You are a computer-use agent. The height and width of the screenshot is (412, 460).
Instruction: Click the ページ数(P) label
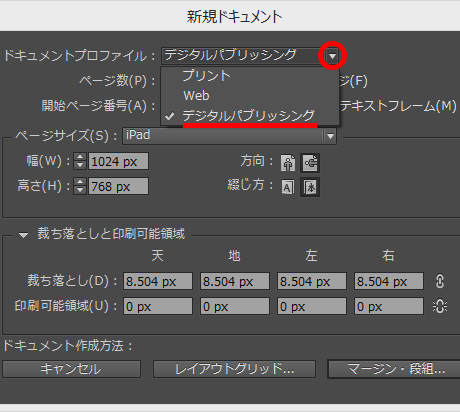click(117, 81)
